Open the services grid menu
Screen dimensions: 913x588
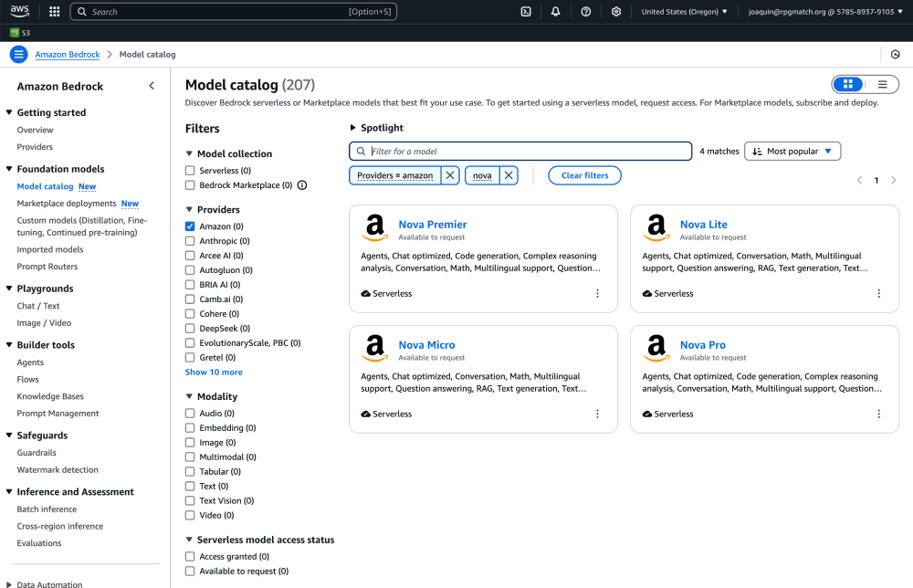54,12
